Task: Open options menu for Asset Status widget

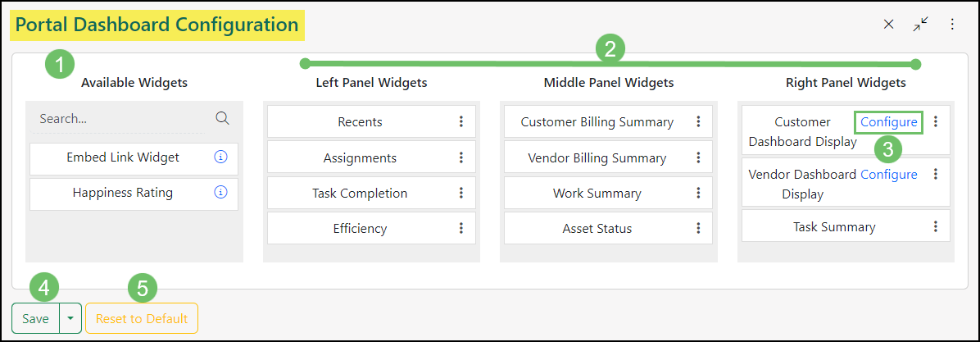Action: (698, 228)
